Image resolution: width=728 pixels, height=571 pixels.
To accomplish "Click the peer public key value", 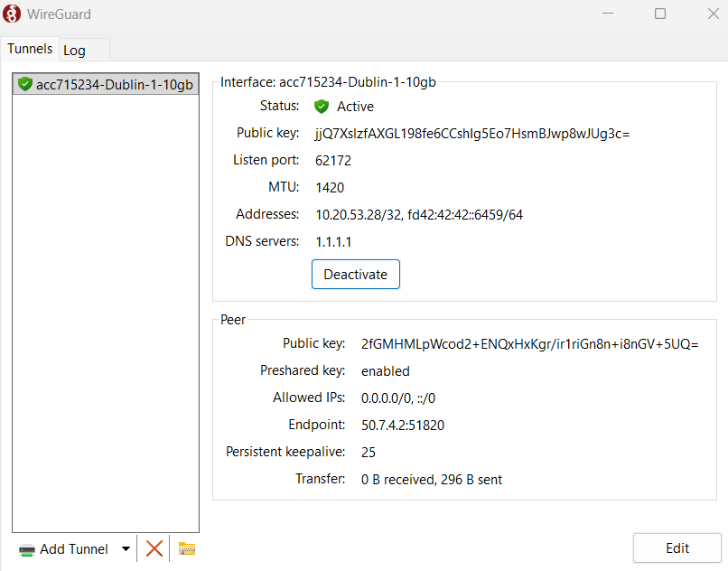I will tap(530, 344).
